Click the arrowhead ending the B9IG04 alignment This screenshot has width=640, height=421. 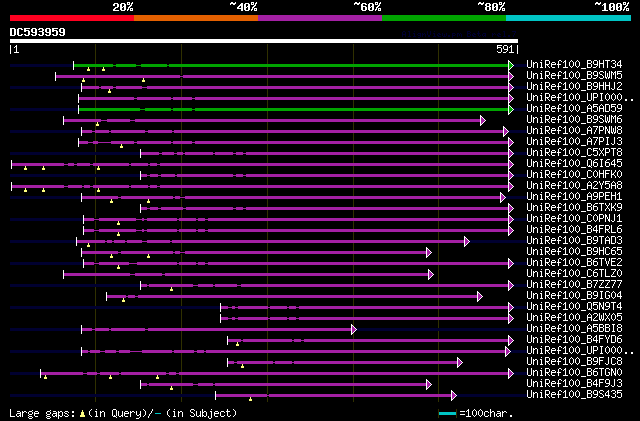(x=480, y=296)
